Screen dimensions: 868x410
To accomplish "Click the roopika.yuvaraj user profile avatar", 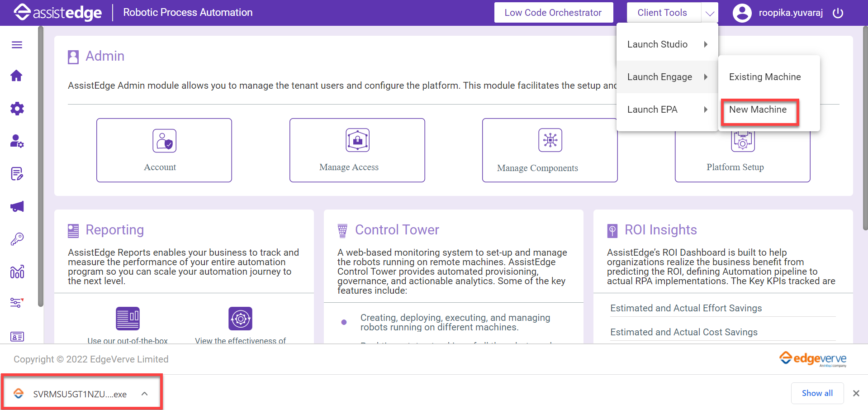I will click(x=742, y=13).
